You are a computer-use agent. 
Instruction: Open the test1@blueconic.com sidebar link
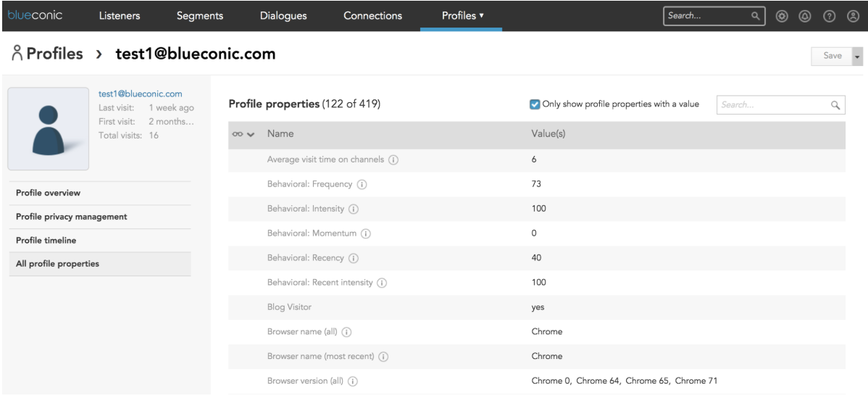(140, 94)
